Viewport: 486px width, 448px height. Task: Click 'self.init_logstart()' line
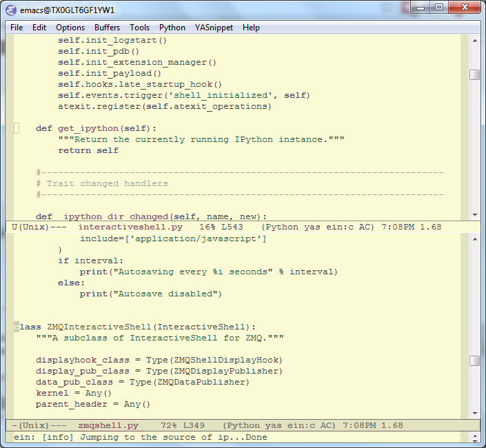tap(112, 41)
